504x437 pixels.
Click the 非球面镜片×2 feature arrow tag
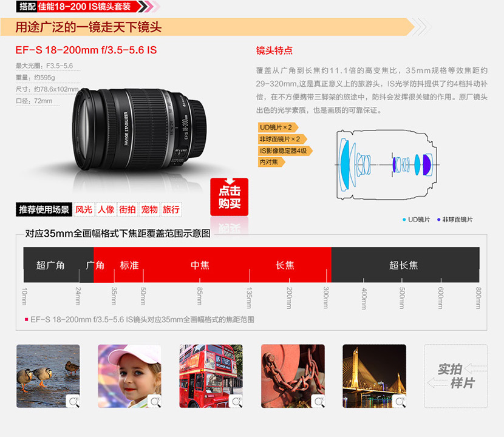[x=282, y=139]
